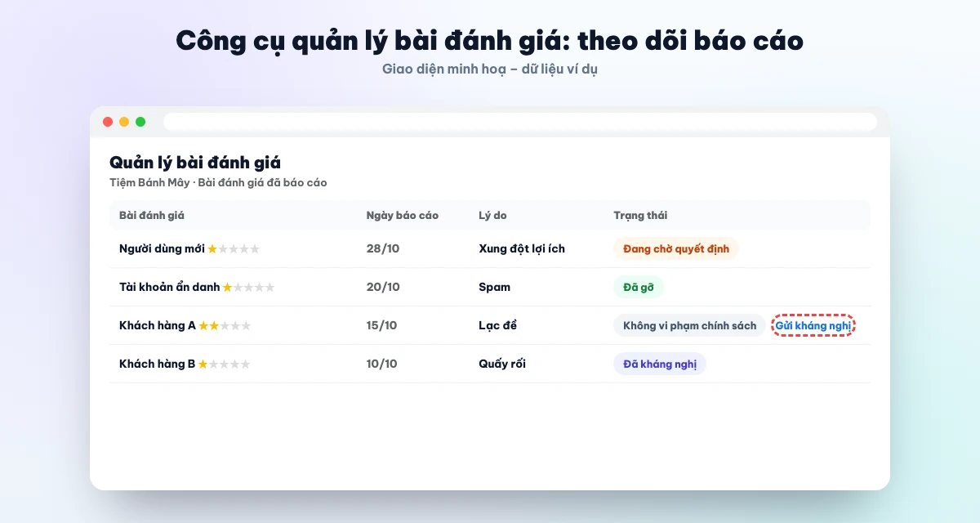Viewport: 980px width, 523px height.
Task: Click the report date '28/10'
Action: tap(383, 248)
